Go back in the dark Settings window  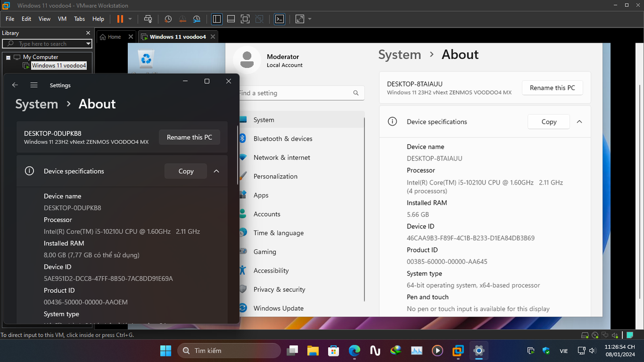pos(15,85)
